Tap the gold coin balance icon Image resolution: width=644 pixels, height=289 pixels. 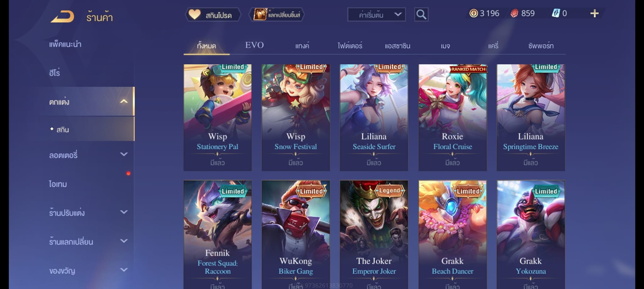474,13
